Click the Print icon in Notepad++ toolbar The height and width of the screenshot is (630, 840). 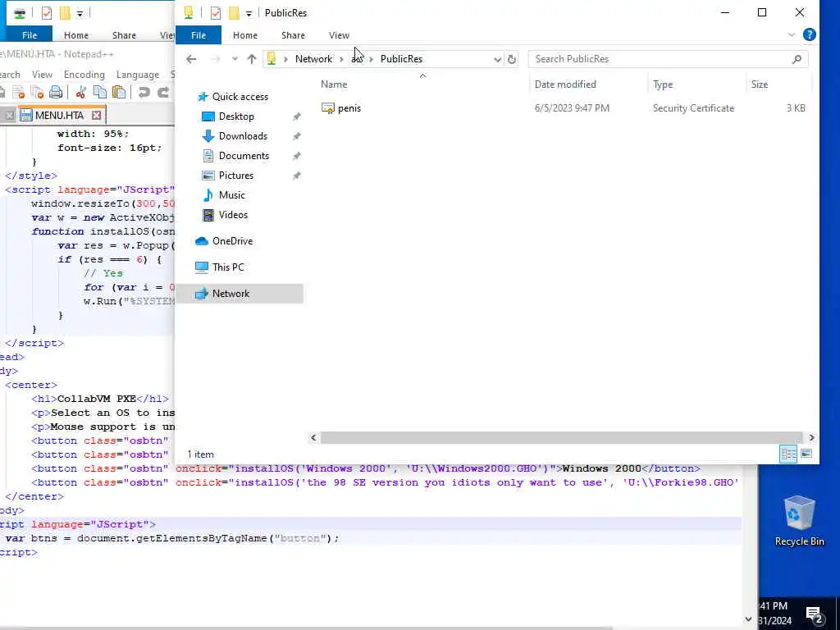56,92
